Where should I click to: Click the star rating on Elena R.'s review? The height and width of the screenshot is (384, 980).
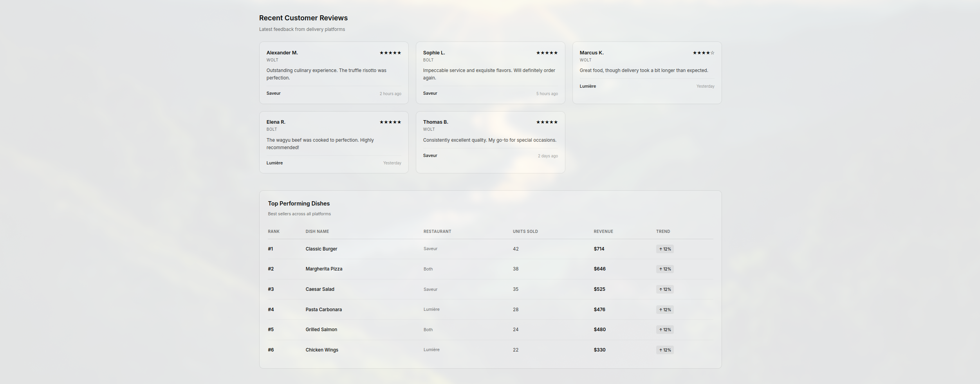pos(390,122)
